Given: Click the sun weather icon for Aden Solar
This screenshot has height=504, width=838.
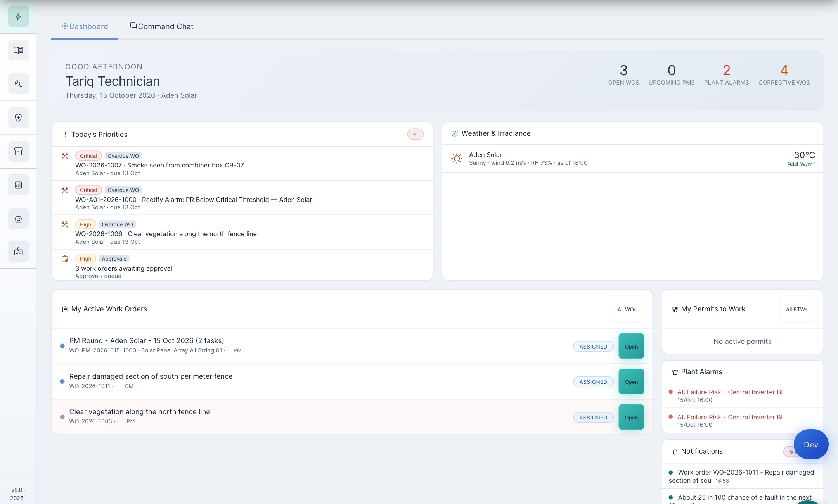Looking at the screenshot, I should tap(457, 158).
